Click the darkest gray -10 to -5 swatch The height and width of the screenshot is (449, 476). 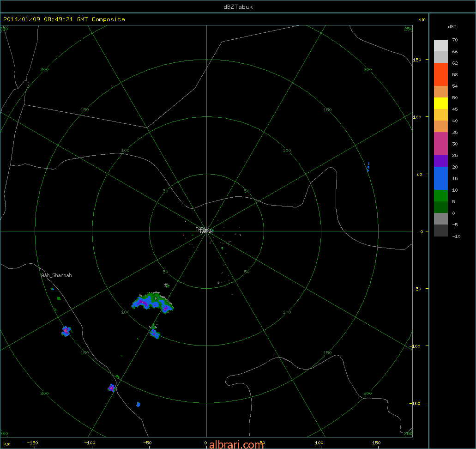[x=441, y=230]
